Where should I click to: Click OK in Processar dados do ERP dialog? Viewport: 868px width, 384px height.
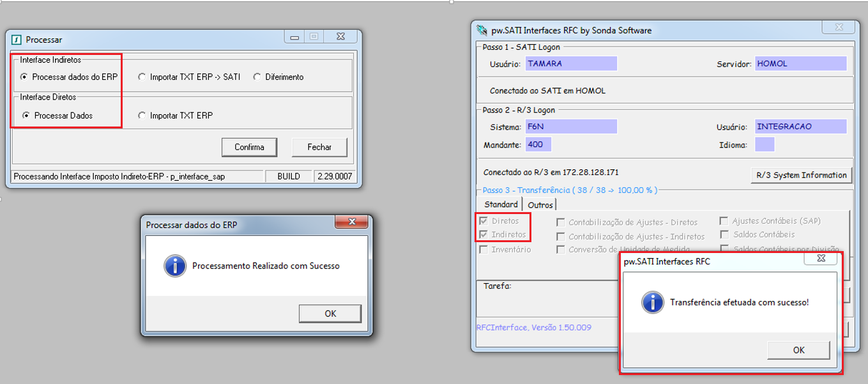pyautogui.click(x=330, y=313)
